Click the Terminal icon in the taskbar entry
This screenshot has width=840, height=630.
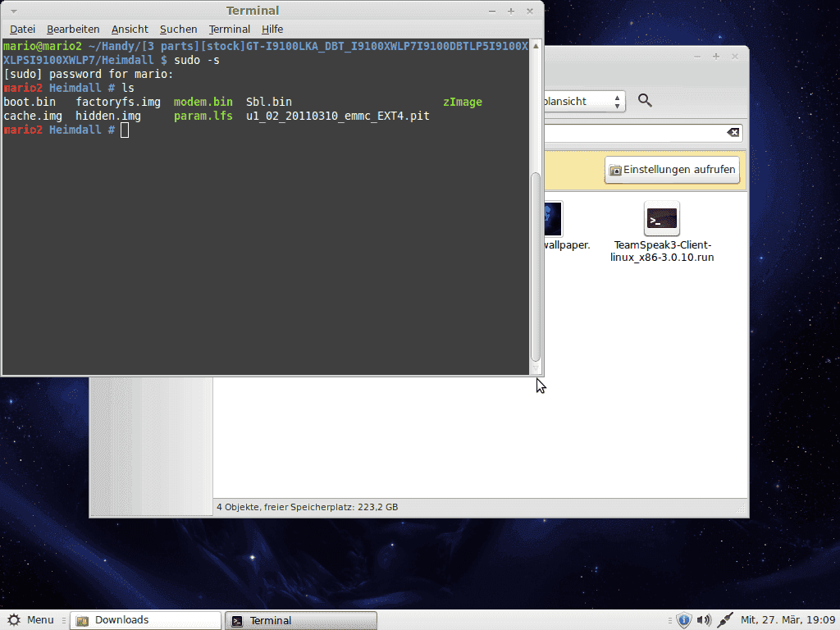237,621
